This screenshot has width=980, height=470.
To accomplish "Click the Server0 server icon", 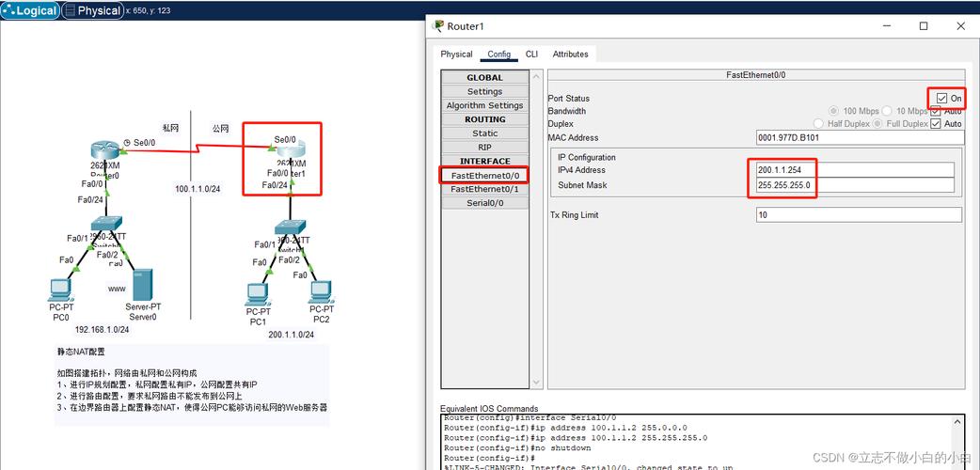I will point(142,285).
